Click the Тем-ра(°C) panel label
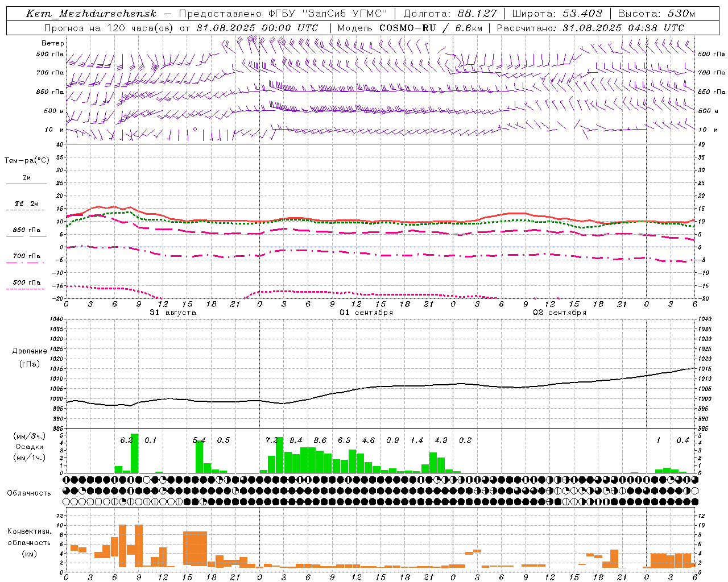 tap(27, 161)
